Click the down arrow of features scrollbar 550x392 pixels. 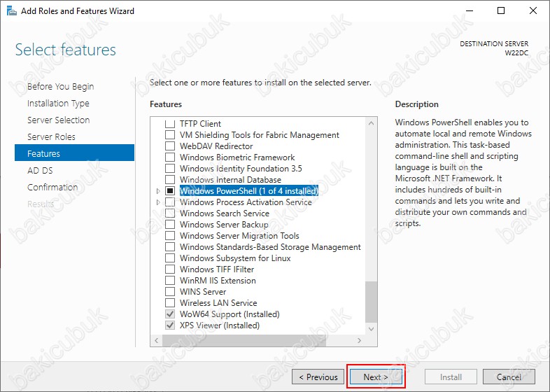(x=371, y=329)
